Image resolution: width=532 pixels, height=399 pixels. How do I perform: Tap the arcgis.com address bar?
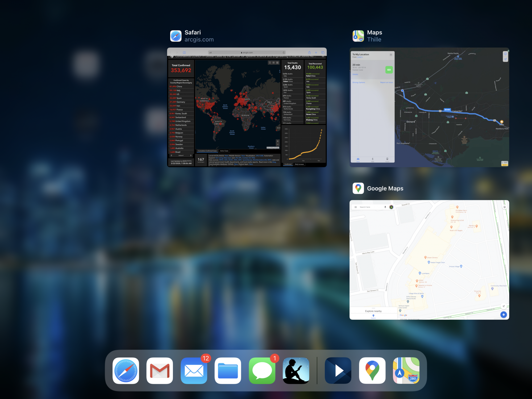click(x=247, y=52)
